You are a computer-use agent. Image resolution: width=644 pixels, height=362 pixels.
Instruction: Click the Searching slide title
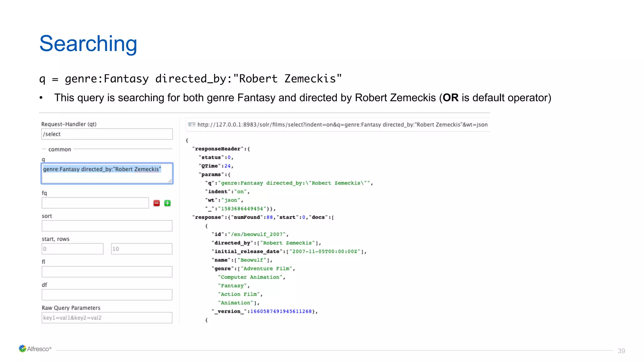coord(88,44)
